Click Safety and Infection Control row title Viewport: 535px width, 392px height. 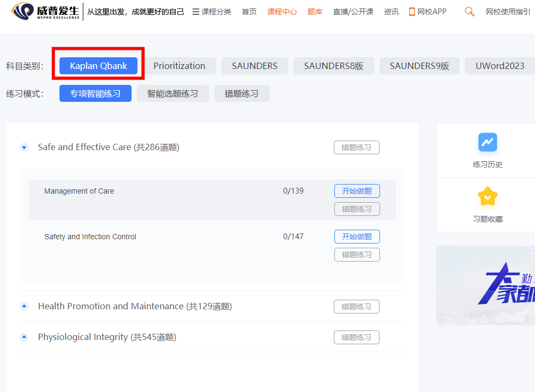tap(90, 237)
